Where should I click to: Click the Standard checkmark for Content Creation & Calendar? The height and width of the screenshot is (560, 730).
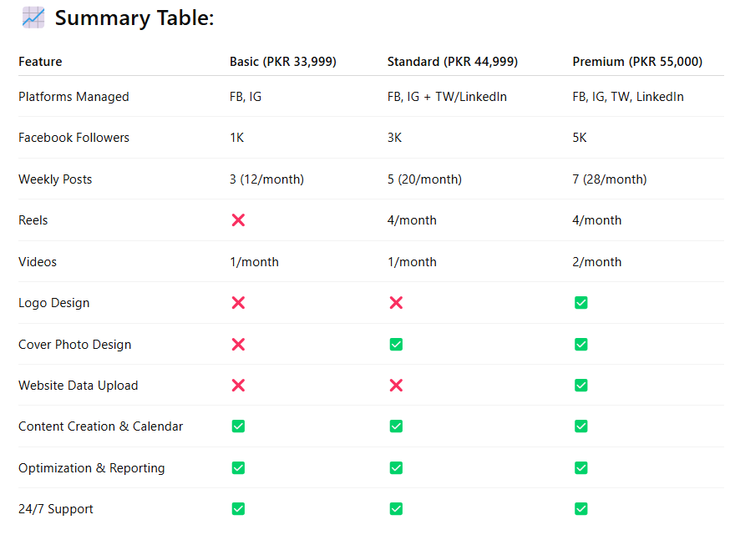coord(396,426)
